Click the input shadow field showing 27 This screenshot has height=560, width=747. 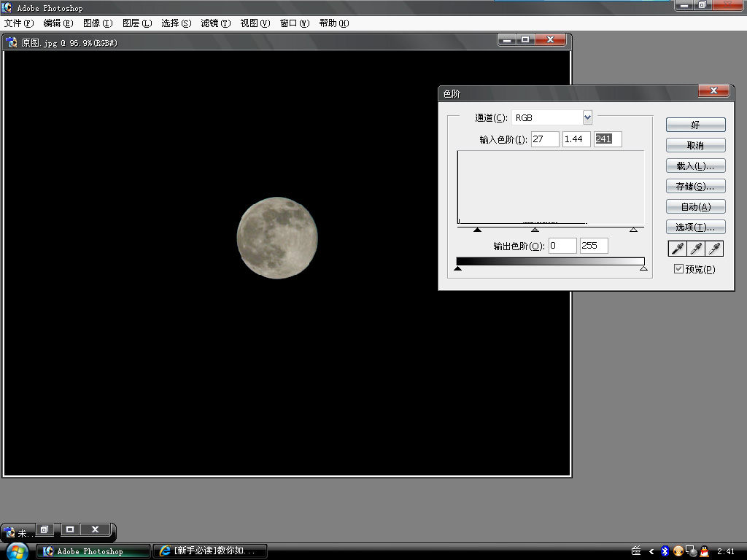545,139
